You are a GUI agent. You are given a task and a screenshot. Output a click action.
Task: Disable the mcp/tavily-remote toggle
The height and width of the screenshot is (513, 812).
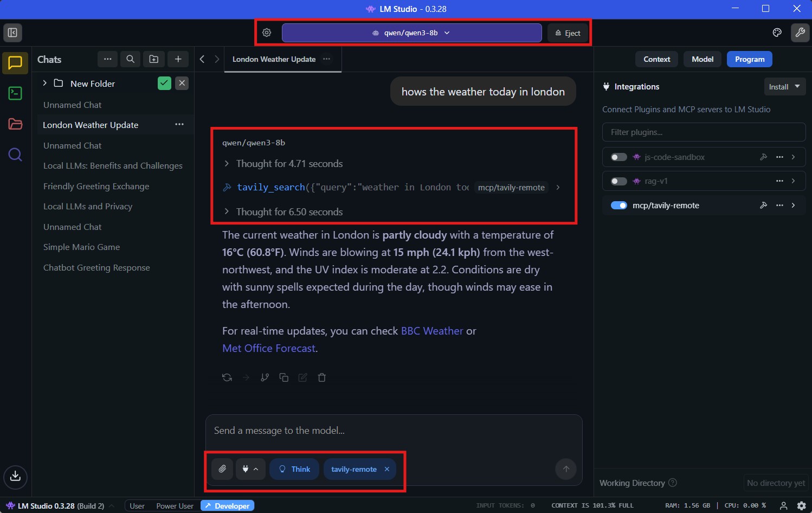(x=618, y=206)
